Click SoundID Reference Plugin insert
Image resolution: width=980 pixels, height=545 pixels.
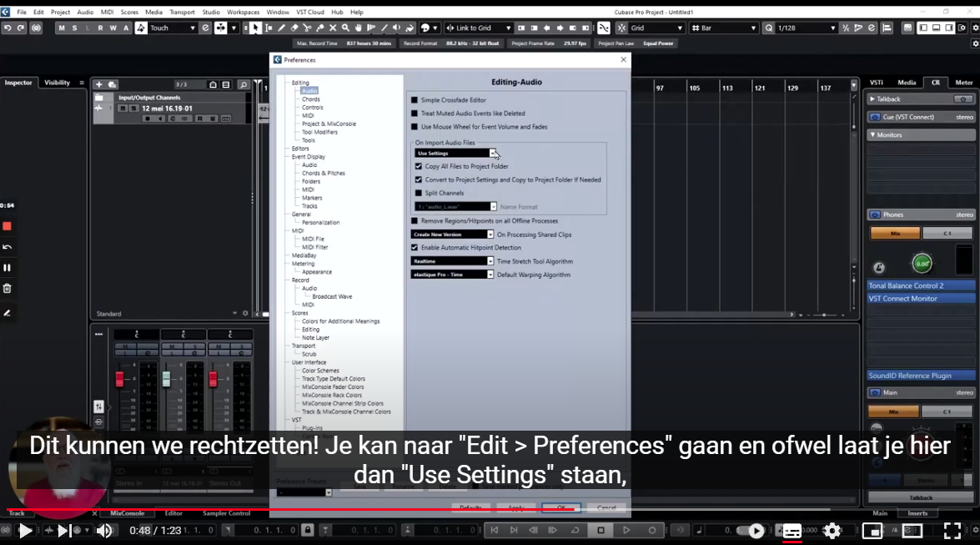pos(922,376)
